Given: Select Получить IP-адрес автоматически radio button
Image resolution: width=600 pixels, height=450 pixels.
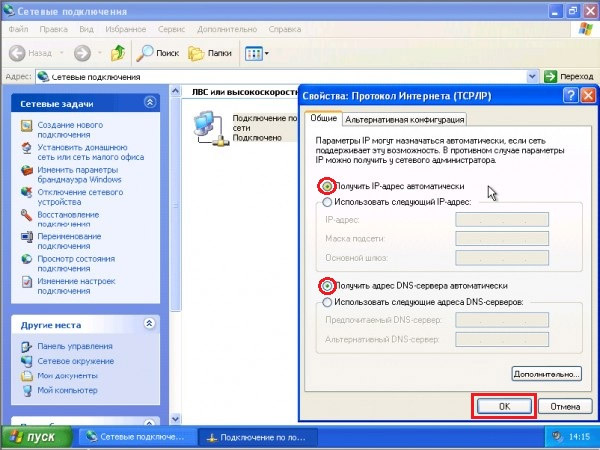Looking at the screenshot, I should click(x=326, y=186).
